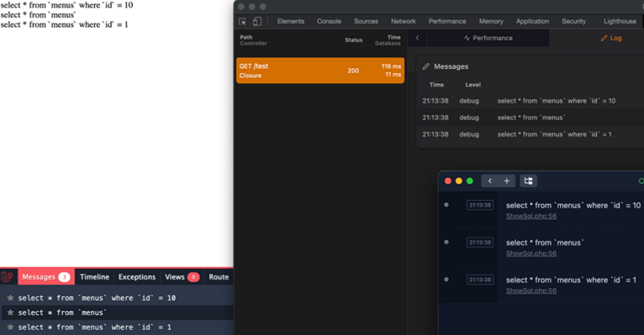Open the Console tab in DevTools
This screenshot has width=644, height=335.
click(329, 21)
